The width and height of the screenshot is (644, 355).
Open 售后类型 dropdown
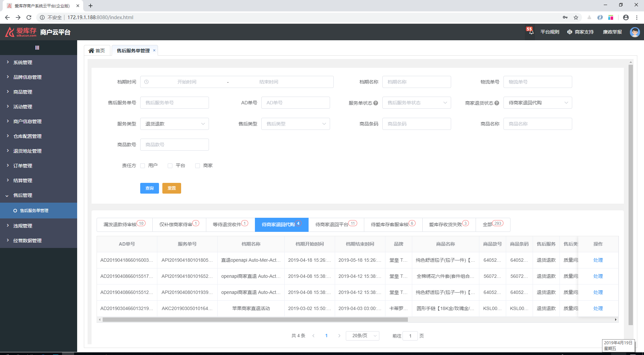(x=296, y=124)
